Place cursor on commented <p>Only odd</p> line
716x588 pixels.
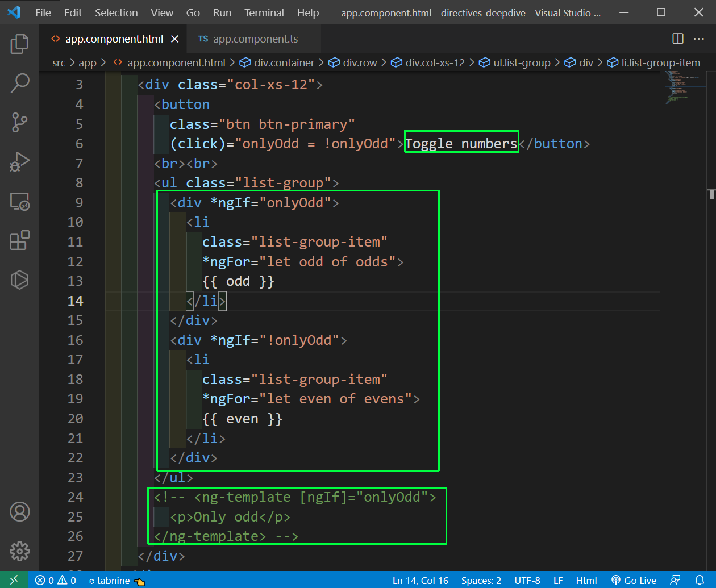[230, 518]
